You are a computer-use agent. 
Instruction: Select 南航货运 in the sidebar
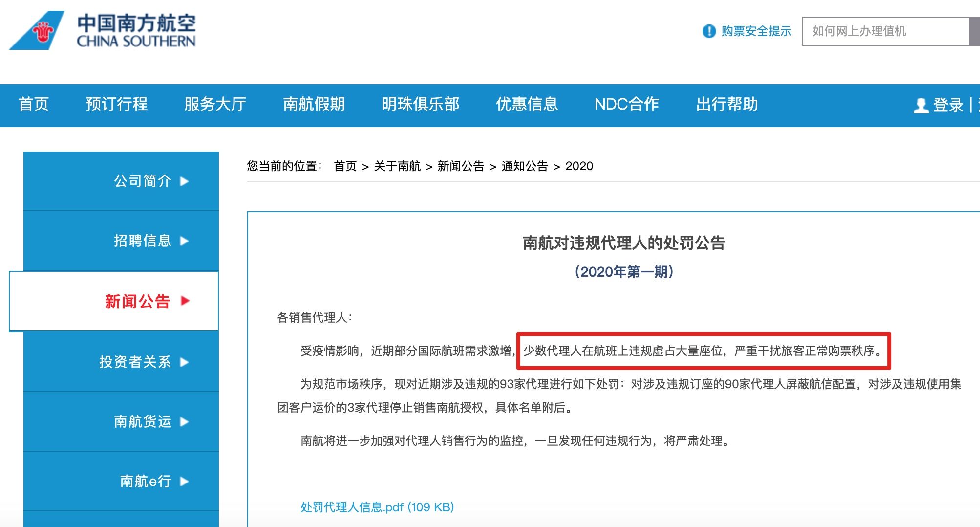(x=121, y=421)
